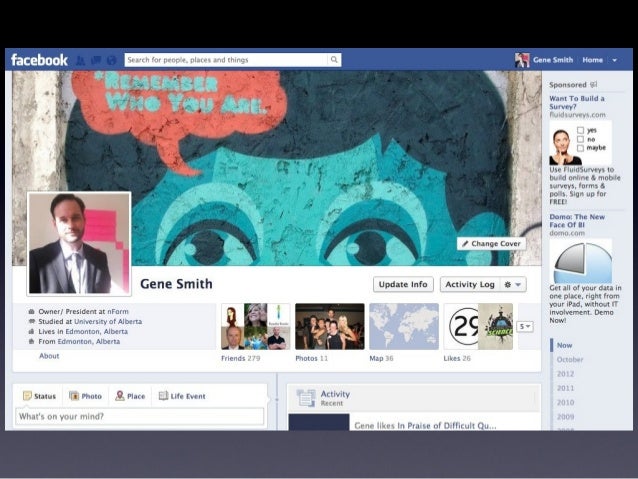Select the Life Event tab
The height and width of the screenshot is (479, 638).
182,396
